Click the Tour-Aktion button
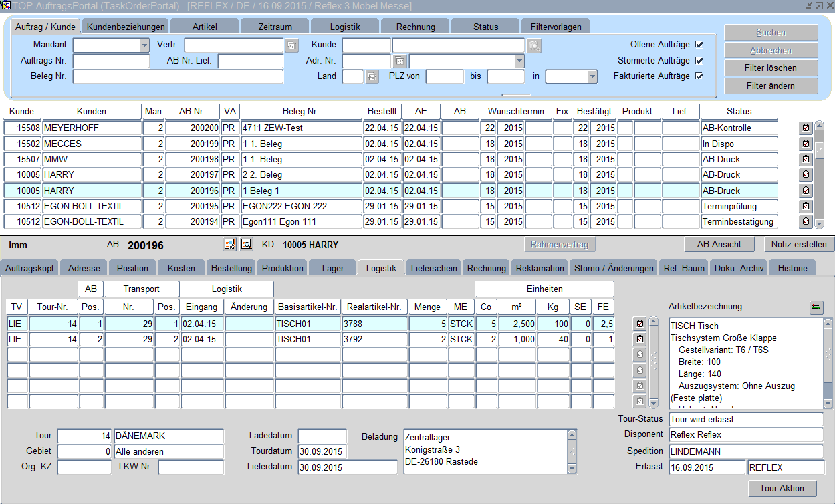The image size is (835, 504). click(782, 489)
